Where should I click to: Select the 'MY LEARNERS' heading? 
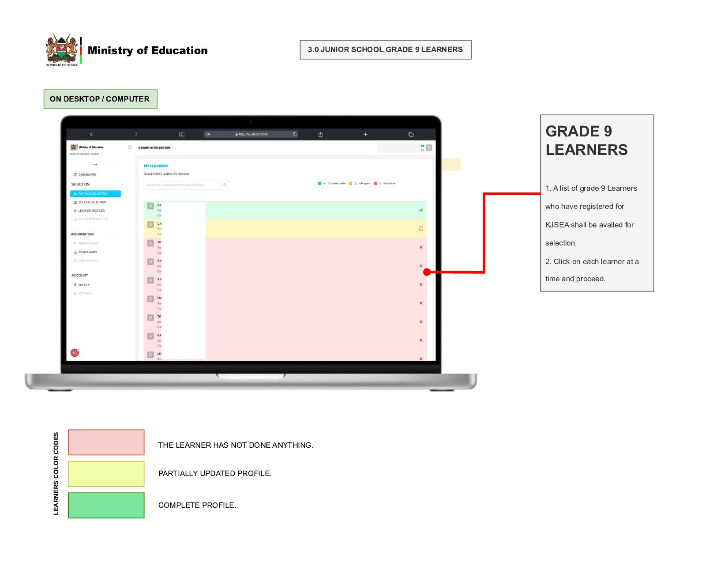pos(156,166)
